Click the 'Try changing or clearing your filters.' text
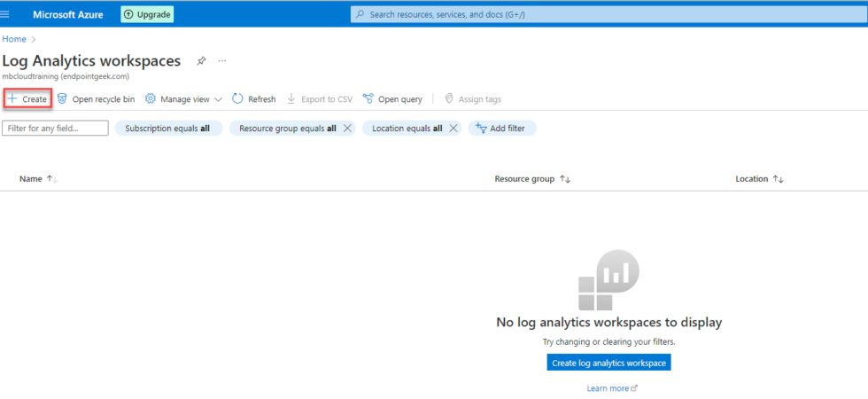This screenshot has width=868, height=399. 609,342
